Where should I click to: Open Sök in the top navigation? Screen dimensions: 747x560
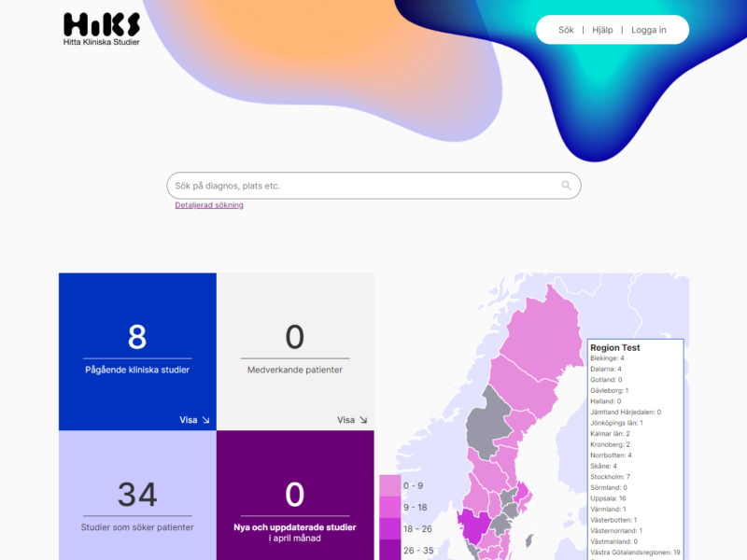point(566,30)
